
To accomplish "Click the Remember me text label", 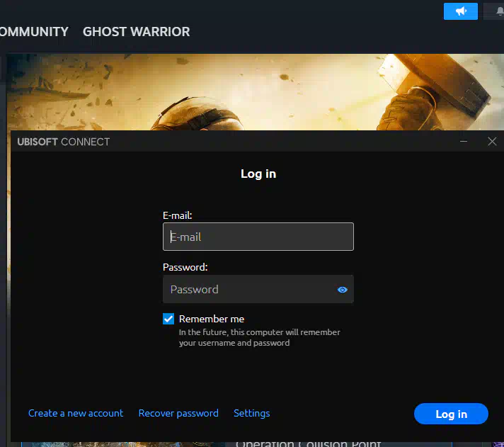I will (x=212, y=319).
